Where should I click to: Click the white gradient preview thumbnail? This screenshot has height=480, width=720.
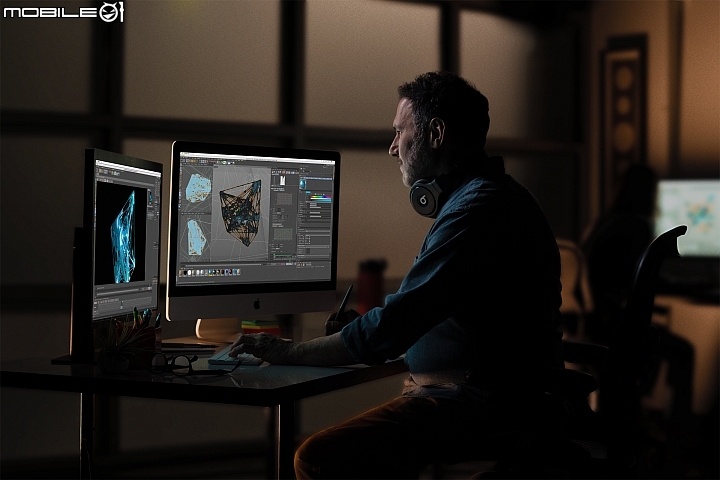coord(282,180)
